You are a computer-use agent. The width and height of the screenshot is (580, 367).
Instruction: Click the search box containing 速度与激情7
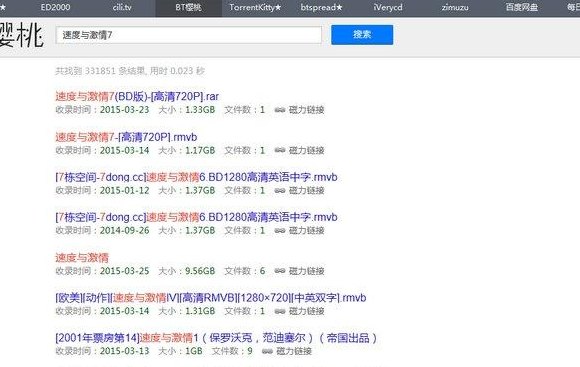click(189, 35)
